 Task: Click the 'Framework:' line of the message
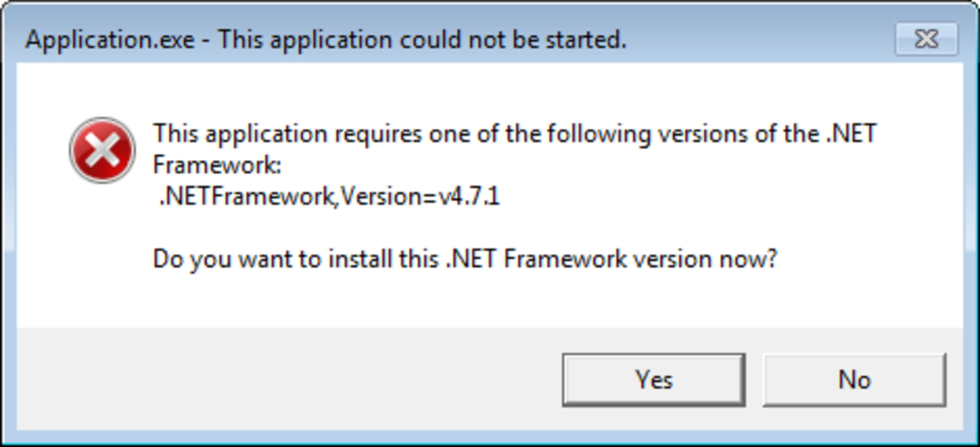(x=216, y=165)
